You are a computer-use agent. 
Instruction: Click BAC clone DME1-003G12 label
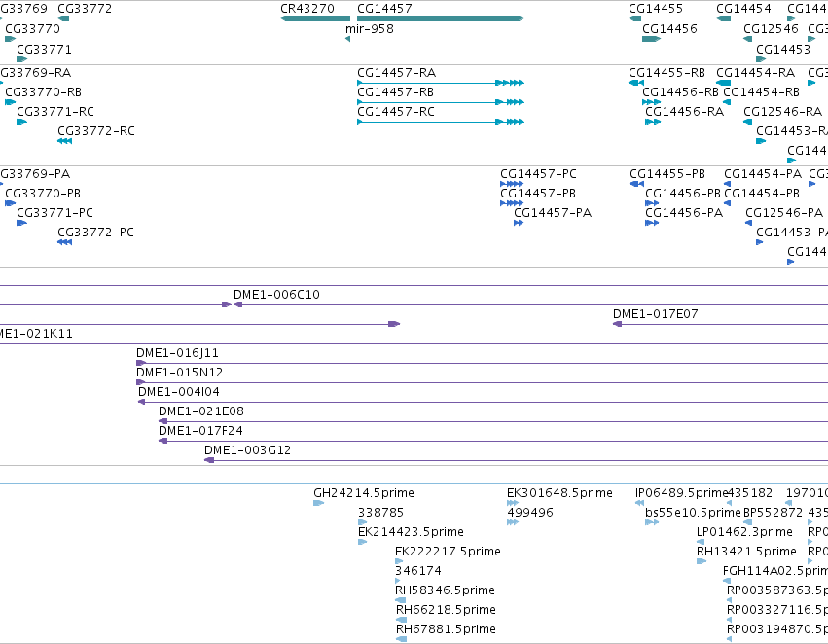tap(248, 450)
